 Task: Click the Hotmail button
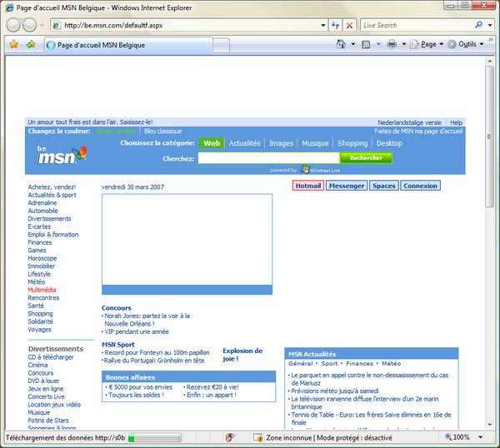pos(307,186)
